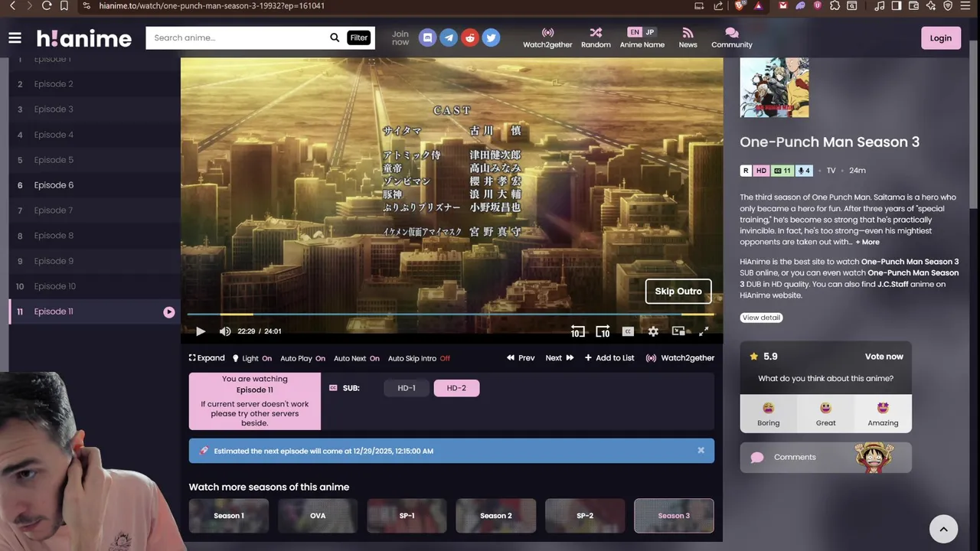This screenshot has width=980, height=551.
Task: Expand the video player
Action: pyautogui.click(x=207, y=358)
